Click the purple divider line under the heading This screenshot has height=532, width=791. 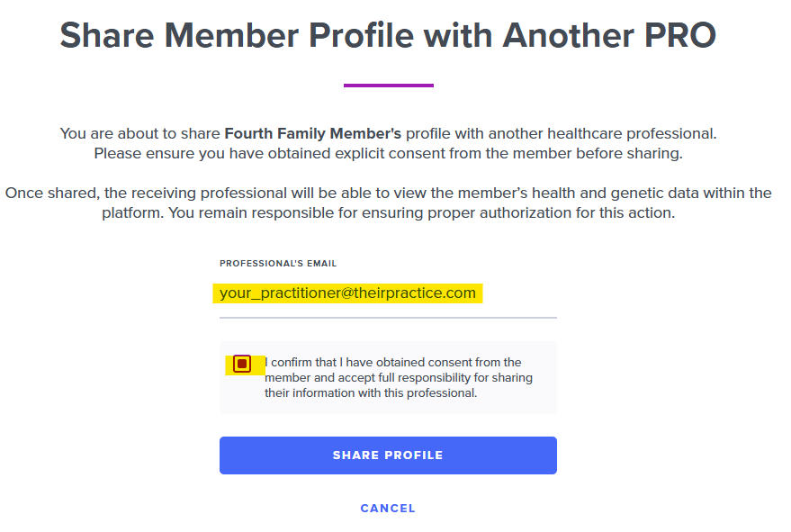coord(388,86)
